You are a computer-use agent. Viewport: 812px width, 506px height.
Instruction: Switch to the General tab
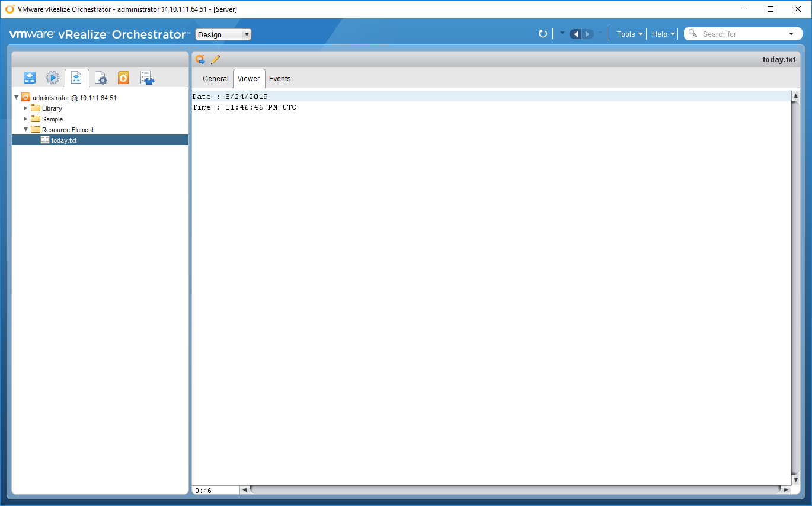pyautogui.click(x=215, y=79)
